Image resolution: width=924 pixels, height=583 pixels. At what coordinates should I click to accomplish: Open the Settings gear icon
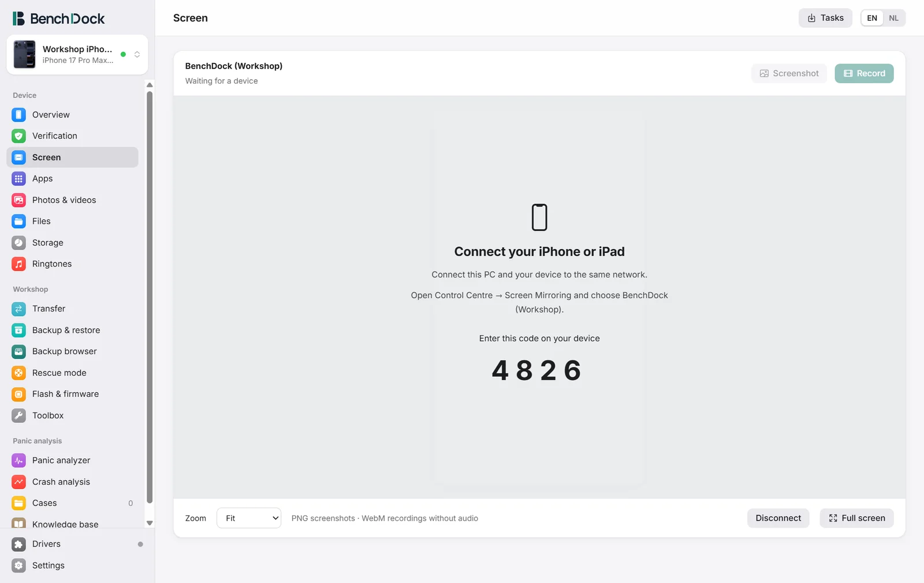(x=19, y=566)
